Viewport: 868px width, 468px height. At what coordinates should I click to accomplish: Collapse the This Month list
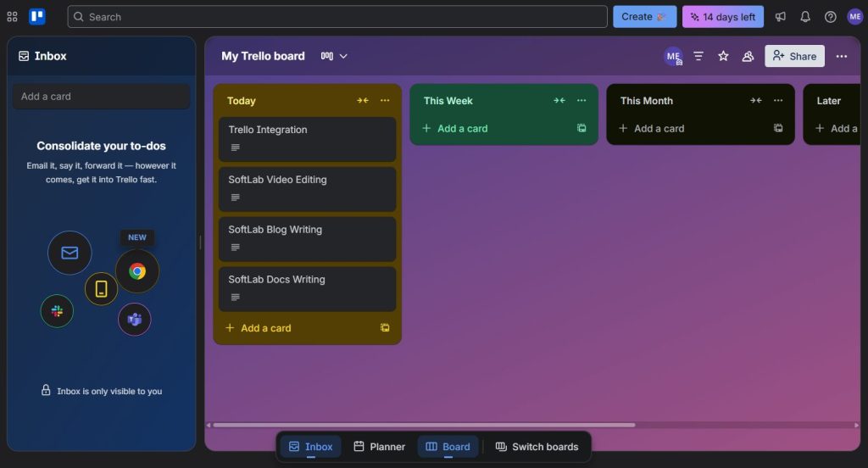coord(755,100)
